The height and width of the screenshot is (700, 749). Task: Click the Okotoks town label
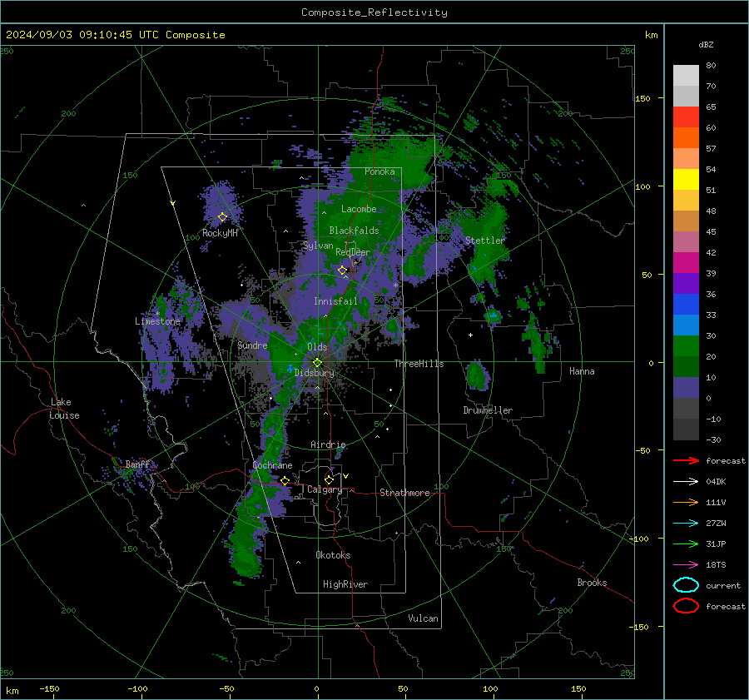(333, 555)
